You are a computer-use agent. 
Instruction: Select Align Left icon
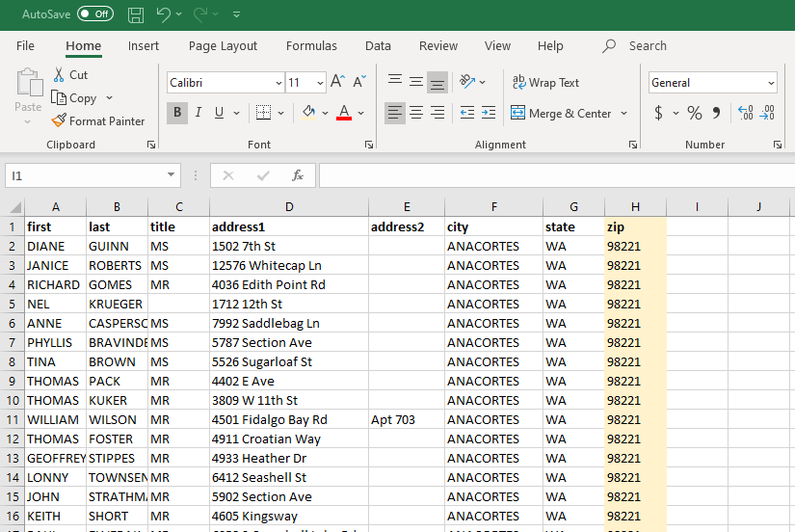coord(395,113)
